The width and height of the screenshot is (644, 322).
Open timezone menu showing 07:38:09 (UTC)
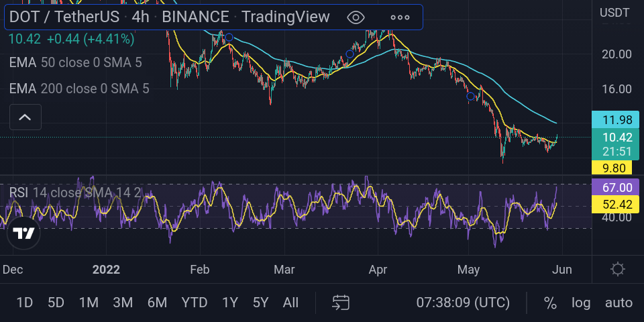463,303
